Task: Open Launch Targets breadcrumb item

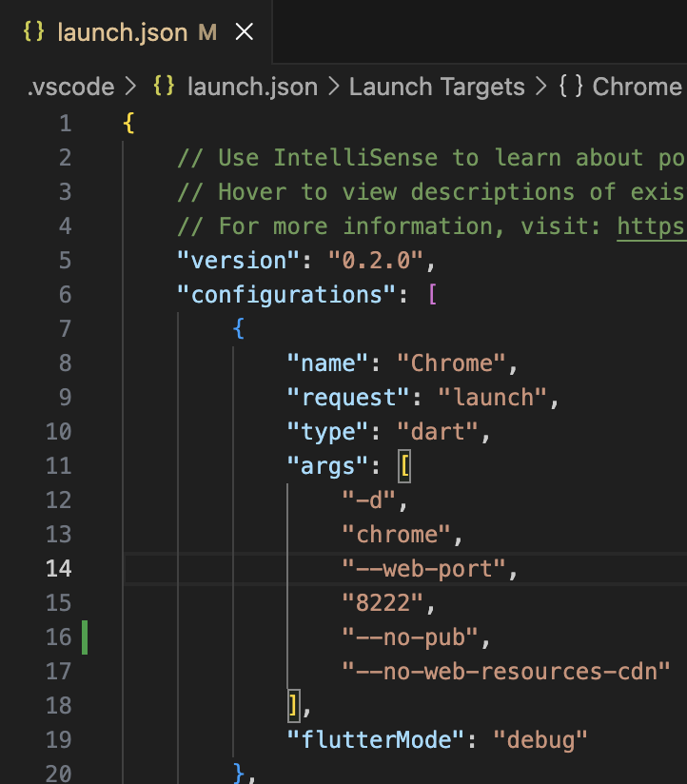Action: (x=437, y=87)
